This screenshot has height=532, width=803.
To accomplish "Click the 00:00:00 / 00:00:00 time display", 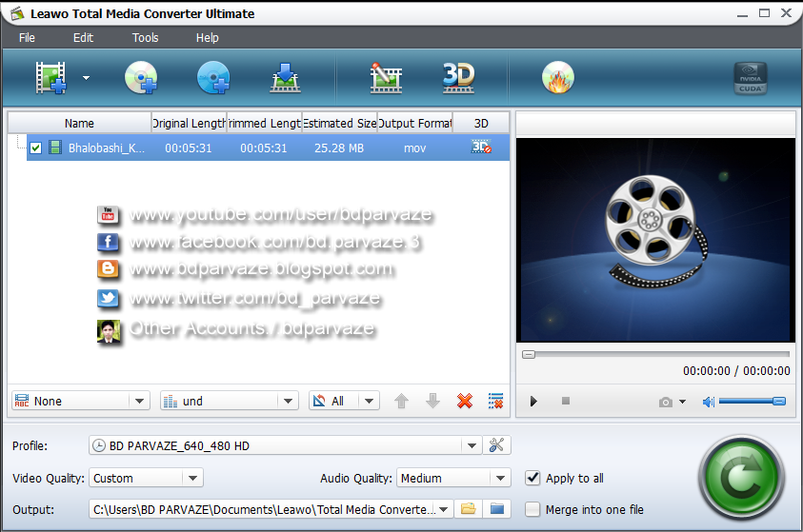I will [736, 371].
